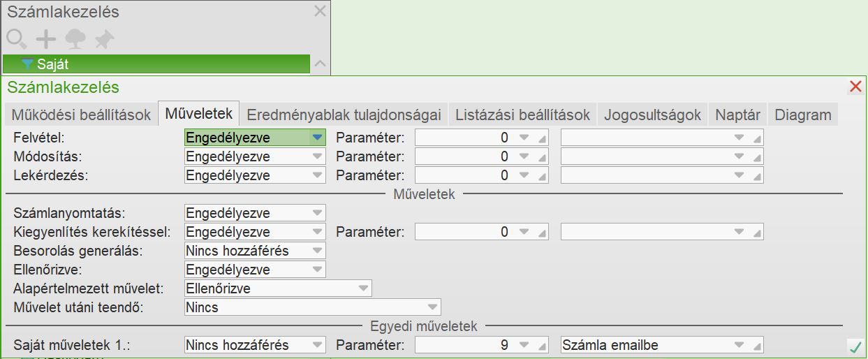Click the plus add icon
Viewport: 868px width, 359px height.
coord(45,38)
